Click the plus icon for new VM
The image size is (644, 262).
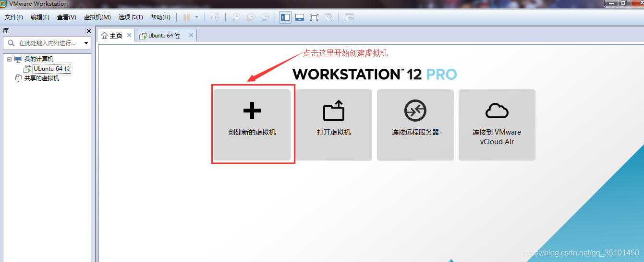point(252,111)
